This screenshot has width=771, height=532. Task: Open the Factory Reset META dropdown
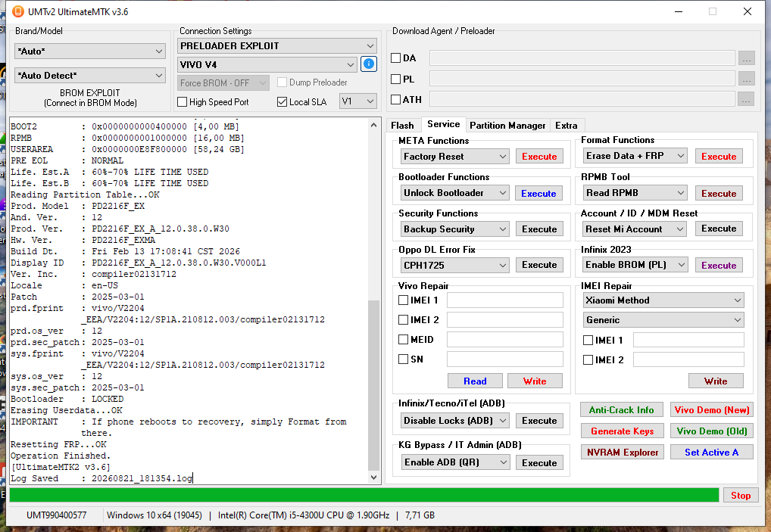pyautogui.click(x=455, y=156)
